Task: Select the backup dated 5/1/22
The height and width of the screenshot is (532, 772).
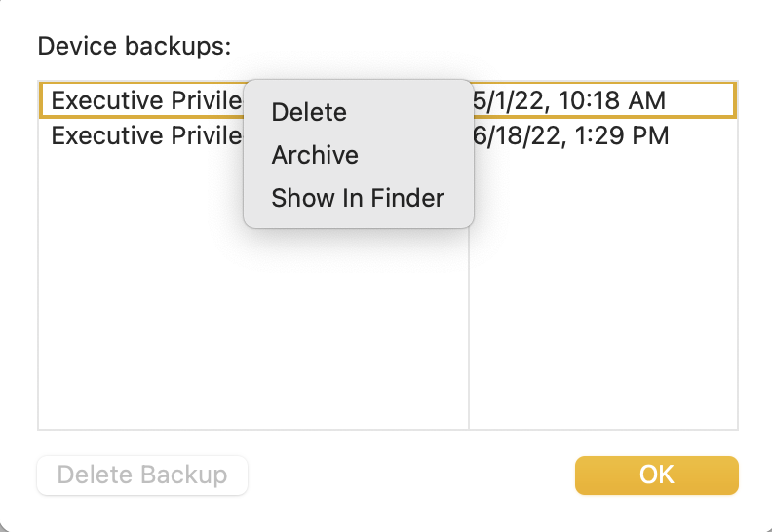Action: click(x=569, y=100)
